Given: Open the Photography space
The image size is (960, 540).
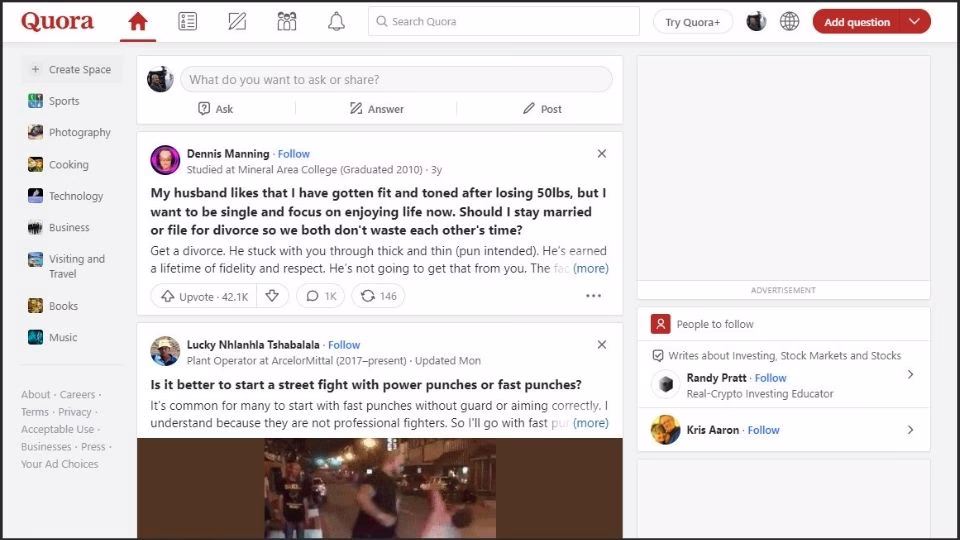Looking at the screenshot, I should (x=69, y=132).
